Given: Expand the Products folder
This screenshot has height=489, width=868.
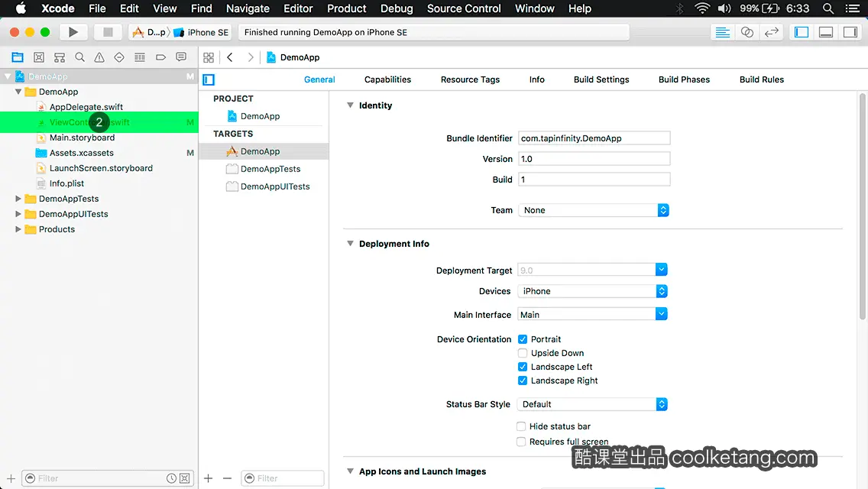Looking at the screenshot, I should click(x=18, y=228).
